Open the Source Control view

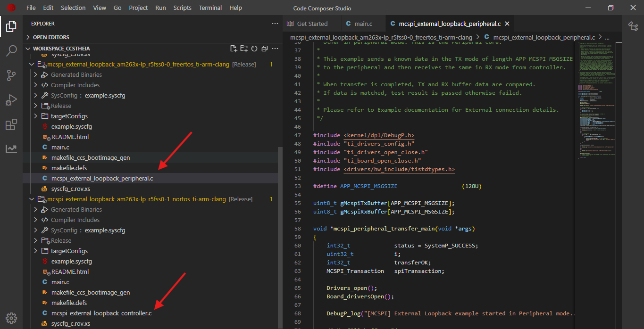click(11, 75)
